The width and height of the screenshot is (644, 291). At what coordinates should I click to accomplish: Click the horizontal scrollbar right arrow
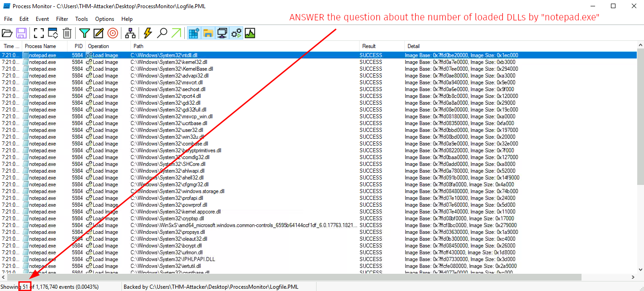click(x=633, y=277)
